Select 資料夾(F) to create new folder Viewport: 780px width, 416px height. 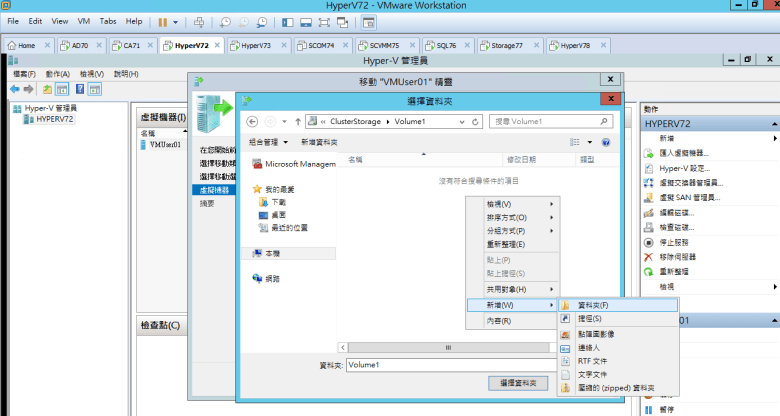tap(593, 305)
